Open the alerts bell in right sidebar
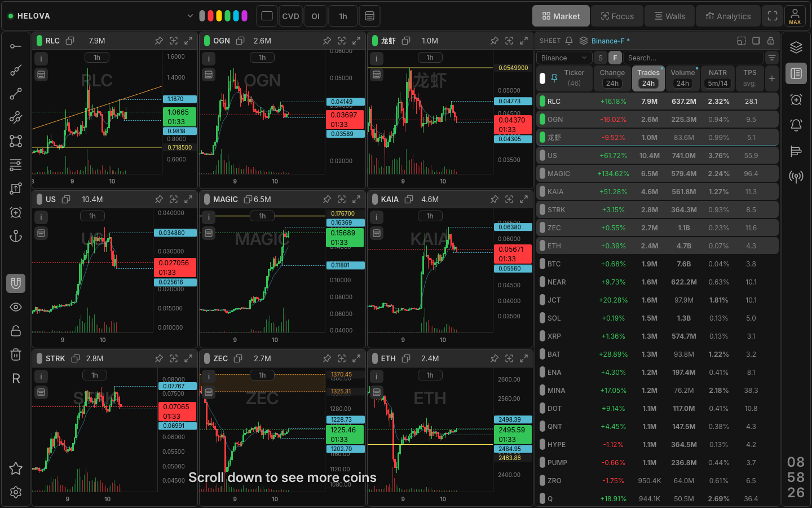 coord(796,125)
